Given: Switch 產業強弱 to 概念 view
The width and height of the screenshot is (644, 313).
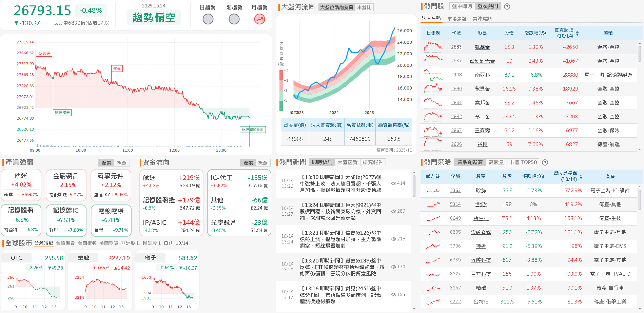Looking at the screenshot, I should click(x=122, y=163).
